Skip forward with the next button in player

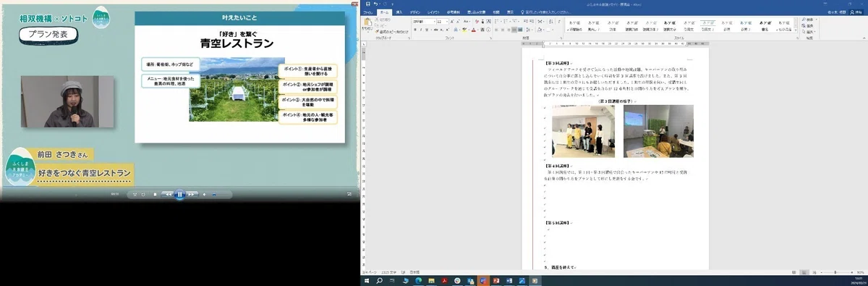point(192,194)
